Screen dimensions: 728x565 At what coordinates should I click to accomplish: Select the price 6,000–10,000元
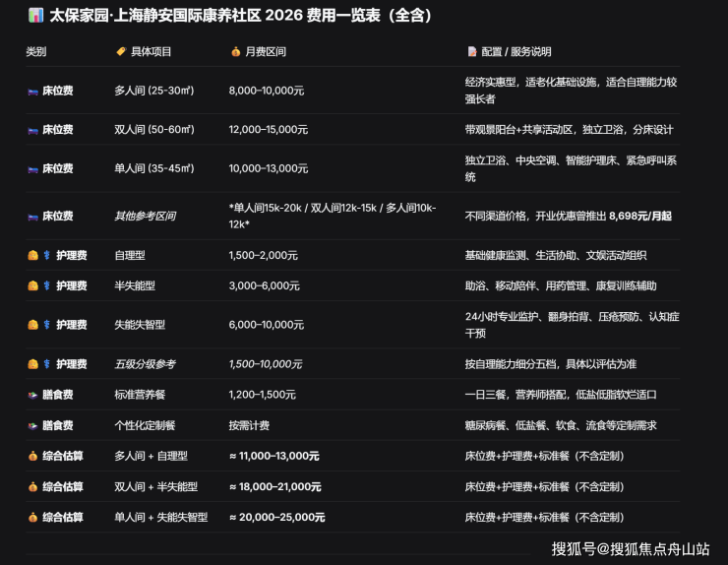[267, 325]
